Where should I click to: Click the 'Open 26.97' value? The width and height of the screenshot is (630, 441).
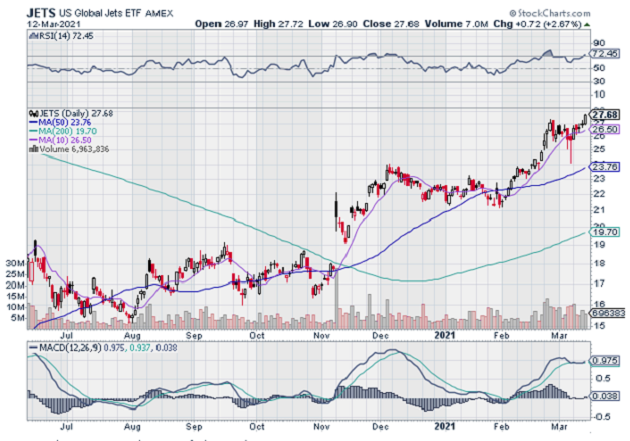(x=222, y=24)
